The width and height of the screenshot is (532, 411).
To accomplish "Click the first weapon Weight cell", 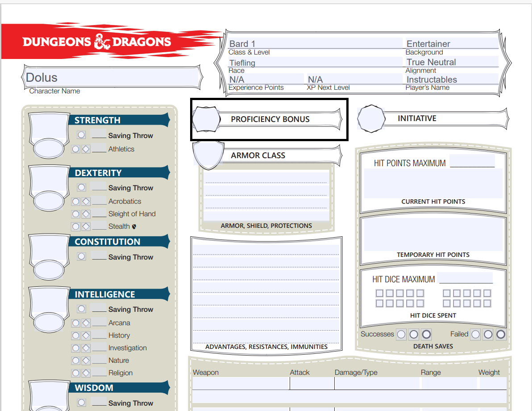I will coord(493,383).
